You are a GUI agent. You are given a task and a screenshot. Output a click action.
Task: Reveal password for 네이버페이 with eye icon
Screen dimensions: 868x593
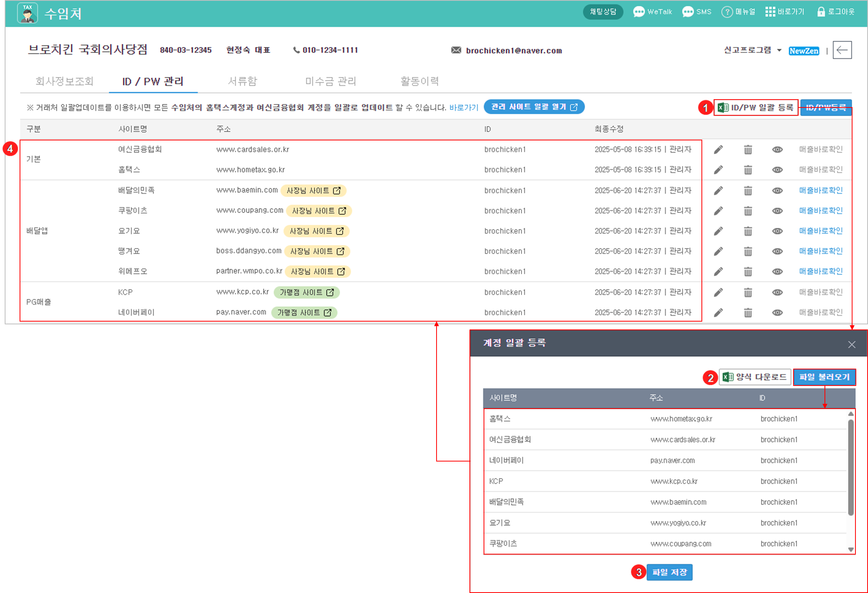[x=777, y=313]
